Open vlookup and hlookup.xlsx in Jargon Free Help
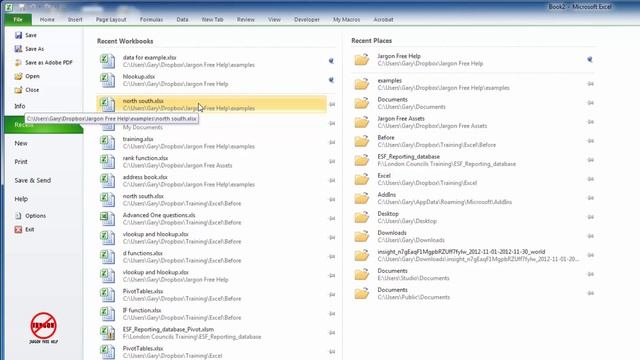Image resolution: width=640 pixels, height=360 pixels. [211, 276]
